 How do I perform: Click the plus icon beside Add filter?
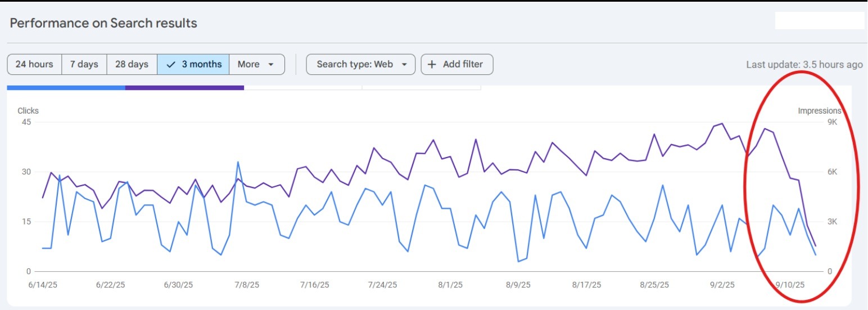tap(432, 64)
